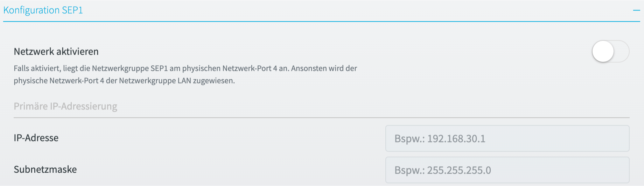Image resolution: width=644 pixels, height=186 pixels.
Task: Focus the Subnetzmaske input field
Action: (x=507, y=170)
